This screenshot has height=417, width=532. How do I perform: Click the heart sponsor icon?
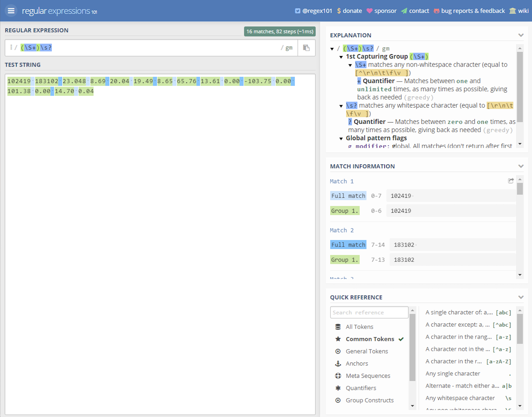click(x=369, y=11)
